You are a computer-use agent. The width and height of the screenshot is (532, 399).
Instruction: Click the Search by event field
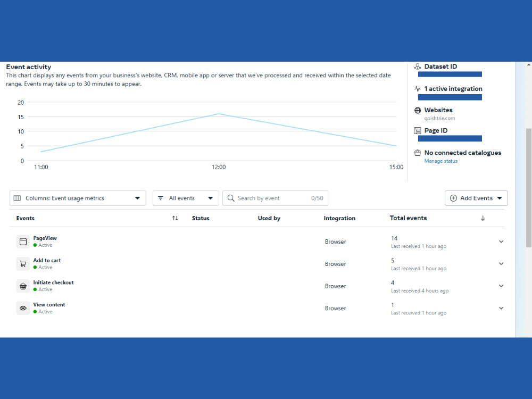click(275, 198)
